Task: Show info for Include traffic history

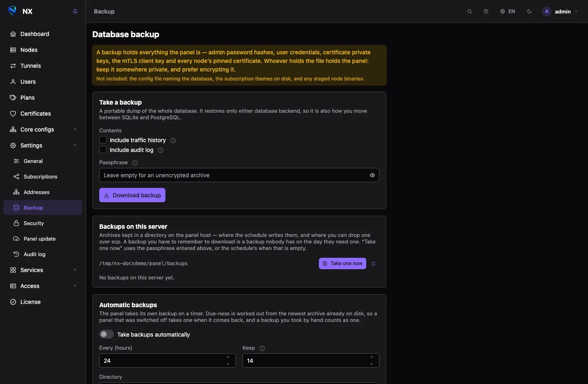Action: [173, 141]
